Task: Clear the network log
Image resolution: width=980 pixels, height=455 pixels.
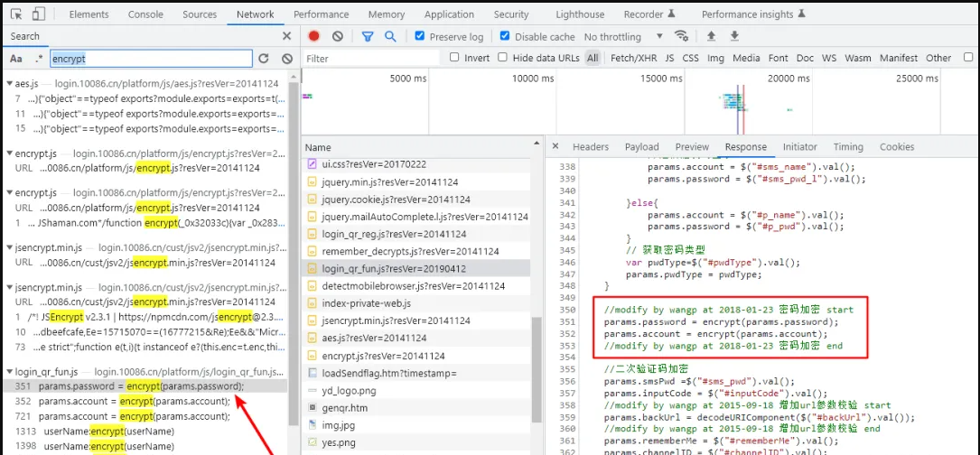Action: pyautogui.click(x=338, y=36)
